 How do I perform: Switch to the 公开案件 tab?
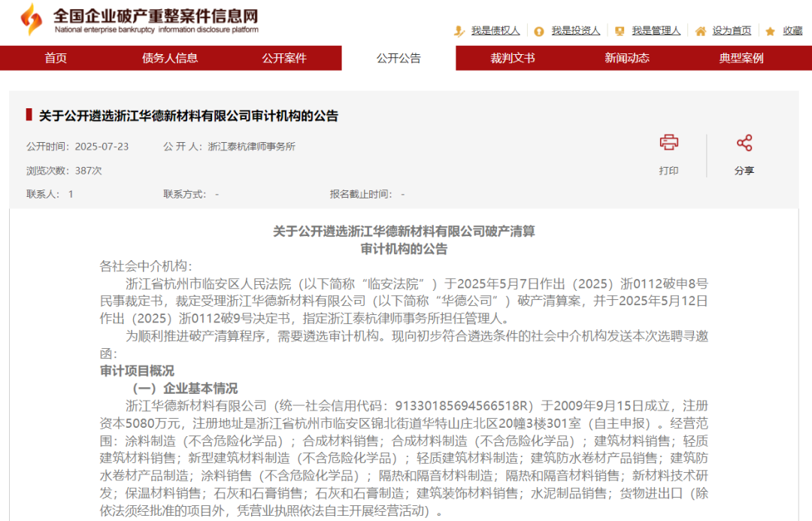click(x=284, y=58)
